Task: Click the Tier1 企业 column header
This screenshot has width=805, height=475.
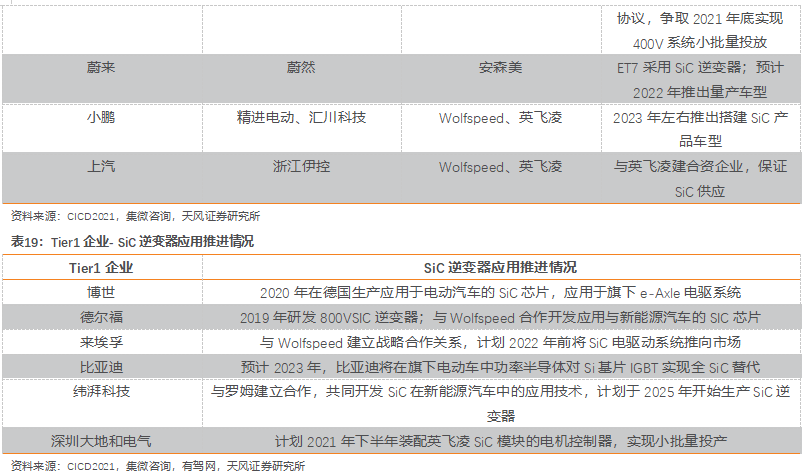Action: click(x=101, y=268)
